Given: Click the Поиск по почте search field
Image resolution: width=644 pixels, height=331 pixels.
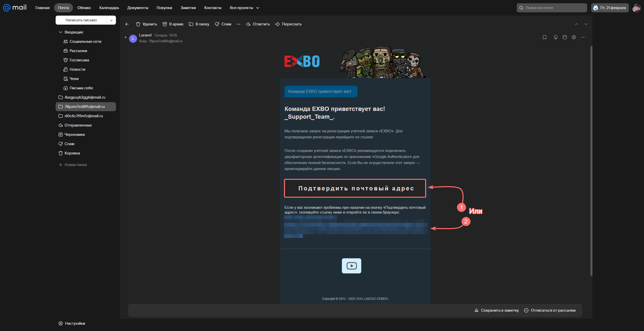Looking at the screenshot, I should [x=552, y=8].
